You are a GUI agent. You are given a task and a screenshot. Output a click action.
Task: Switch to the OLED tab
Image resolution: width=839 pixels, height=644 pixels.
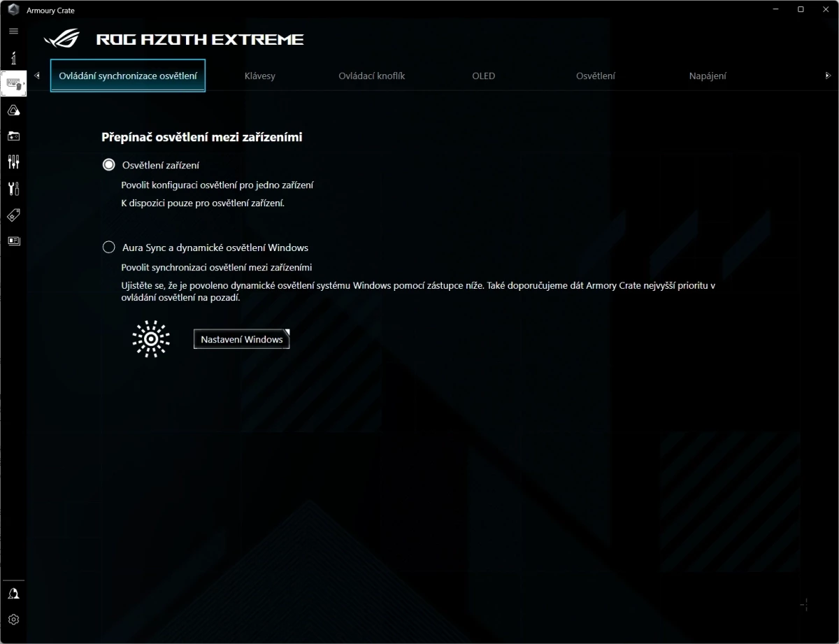[483, 76]
